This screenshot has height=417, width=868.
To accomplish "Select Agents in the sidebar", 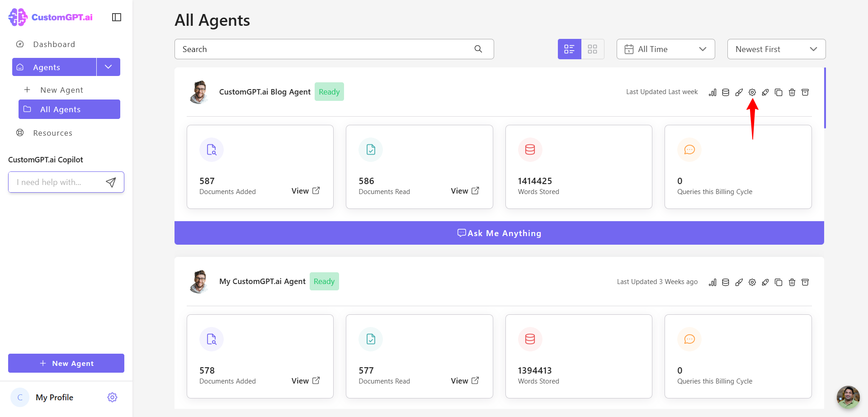I will (x=54, y=67).
